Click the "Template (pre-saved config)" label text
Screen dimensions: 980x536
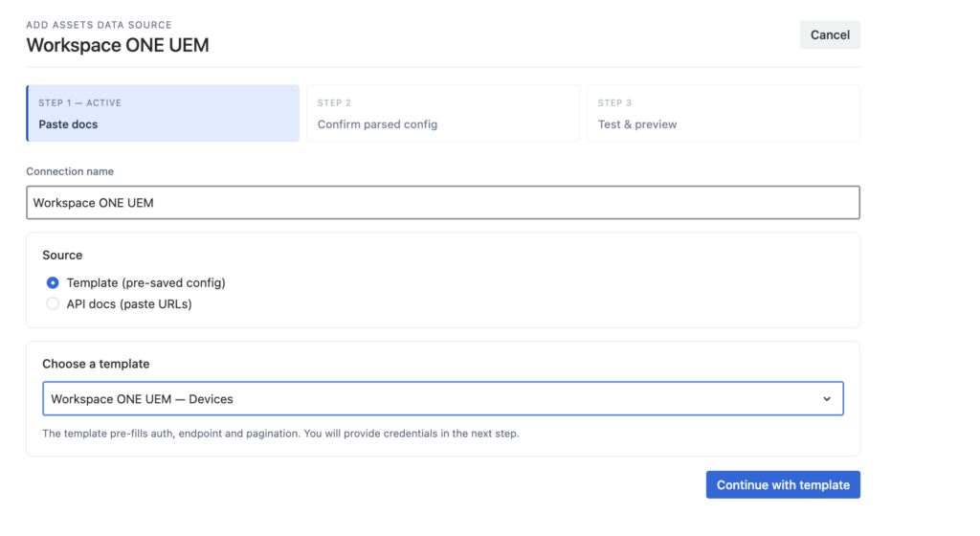[x=145, y=283]
